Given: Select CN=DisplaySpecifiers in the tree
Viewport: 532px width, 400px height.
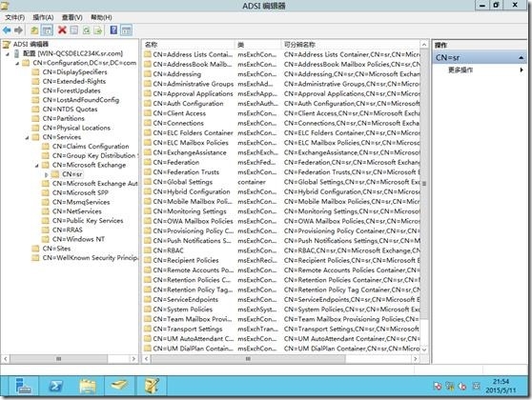Looking at the screenshot, I should pyautogui.click(x=74, y=72).
